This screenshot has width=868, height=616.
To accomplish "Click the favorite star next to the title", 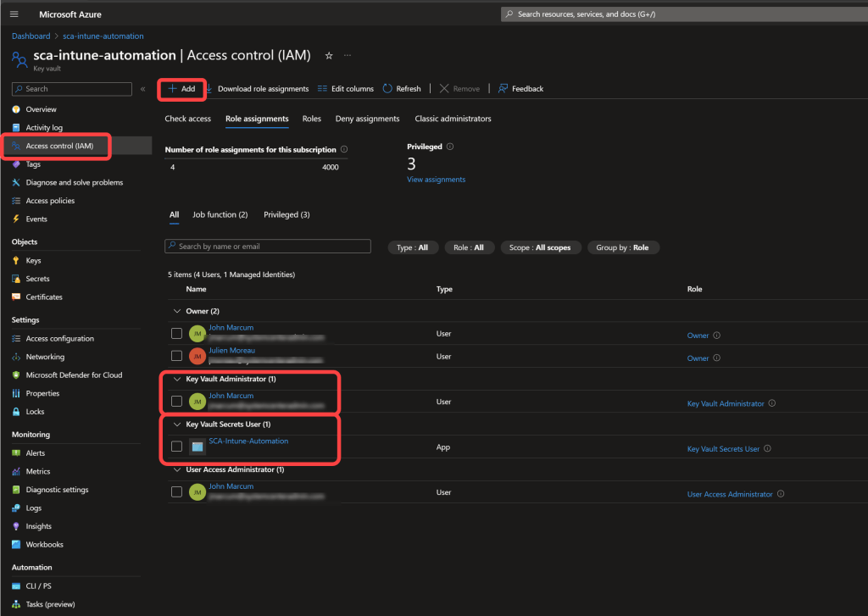I will (329, 56).
